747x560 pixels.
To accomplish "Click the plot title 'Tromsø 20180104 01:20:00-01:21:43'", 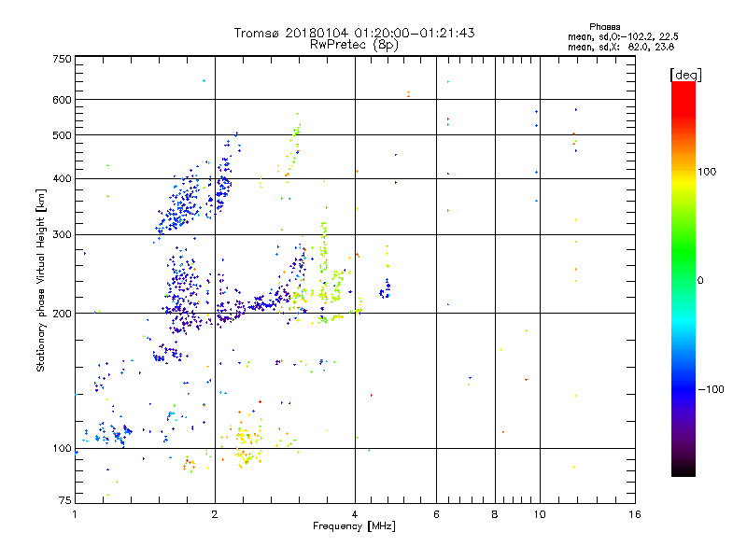I will 354,33.
